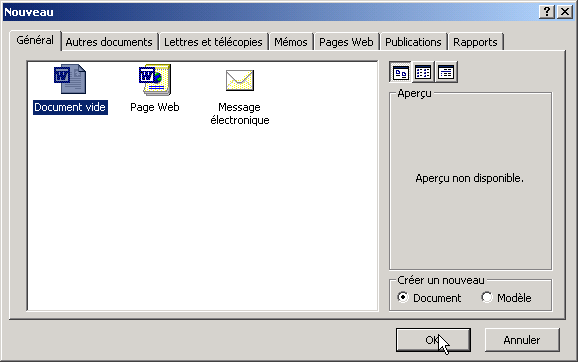
Task: Click the help question mark button
Action: (x=547, y=12)
